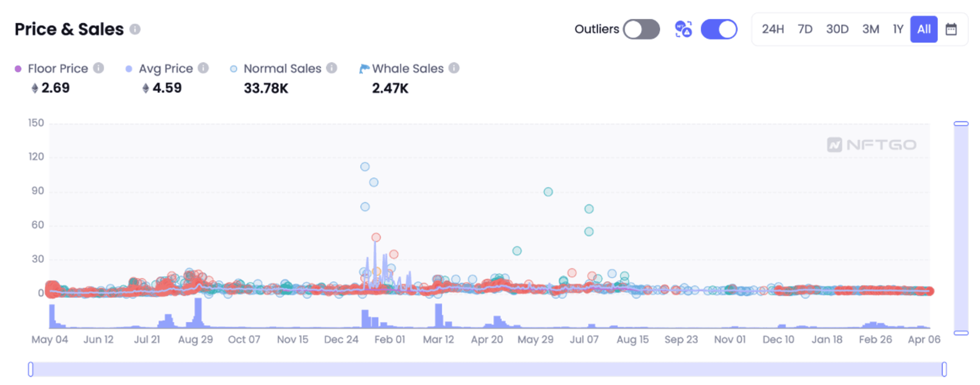Select the All time range
Screen dimensions: 980x385
[x=924, y=29]
